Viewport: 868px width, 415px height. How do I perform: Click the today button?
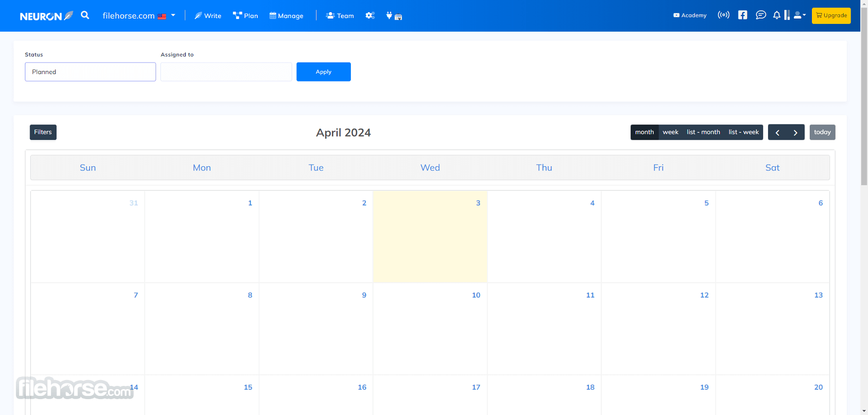pos(822,132)
